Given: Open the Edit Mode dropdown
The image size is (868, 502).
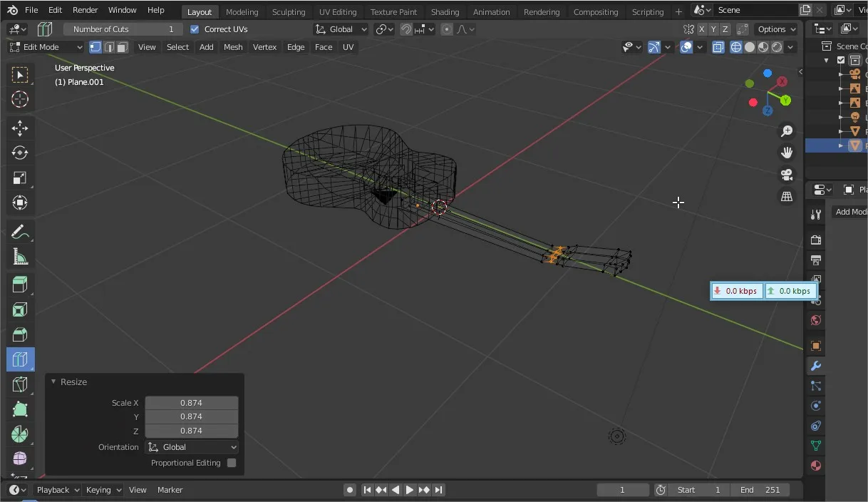Looking at the screenshot, I should 46,47.
